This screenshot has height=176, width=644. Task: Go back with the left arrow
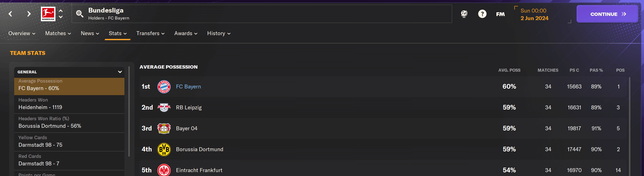pos(10,14)
